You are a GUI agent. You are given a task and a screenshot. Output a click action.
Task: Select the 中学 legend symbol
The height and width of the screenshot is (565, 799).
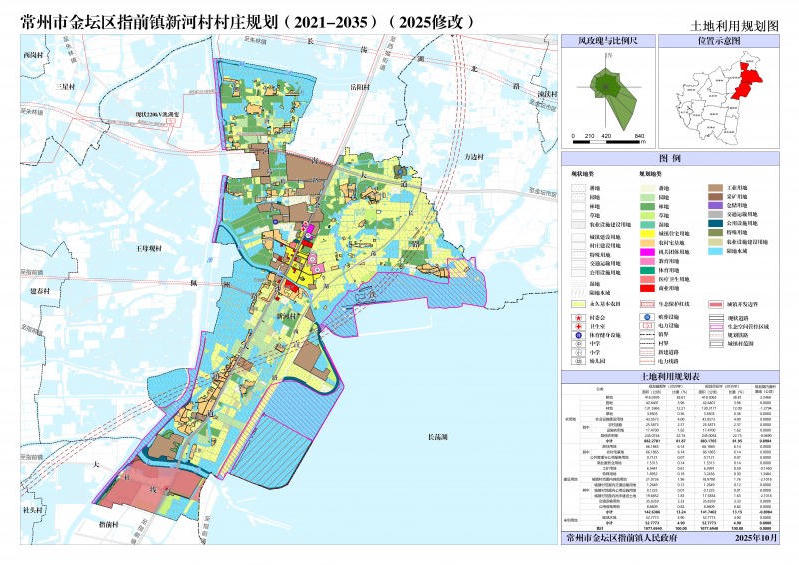pos(578,344)
